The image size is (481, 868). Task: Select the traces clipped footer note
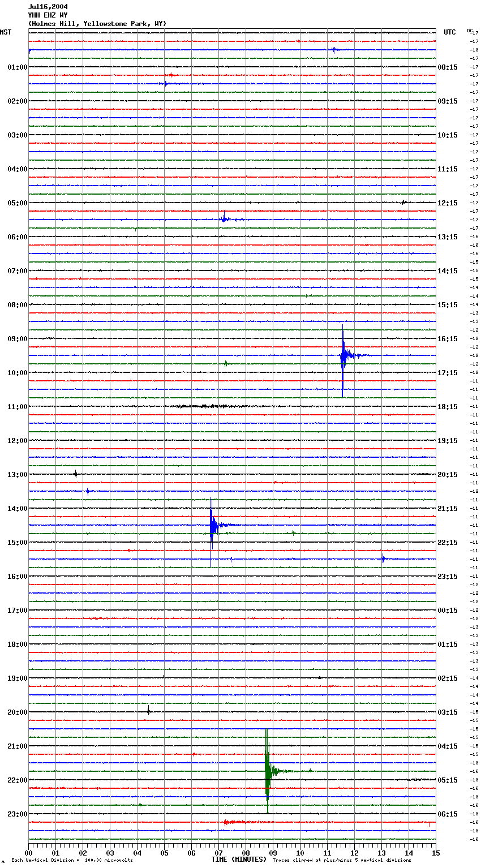coord(342,861)
